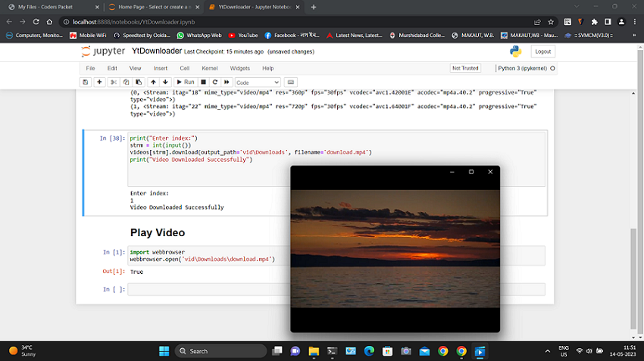Interrupt the kernel with the stop icon
This screenshot has width=644, height=361.
203,82
